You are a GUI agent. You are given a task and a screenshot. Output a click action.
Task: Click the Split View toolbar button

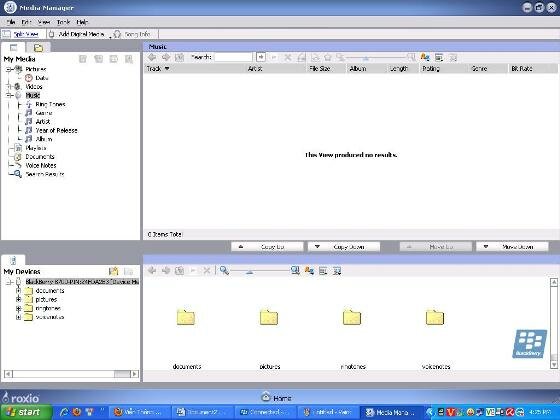(21, 34)
